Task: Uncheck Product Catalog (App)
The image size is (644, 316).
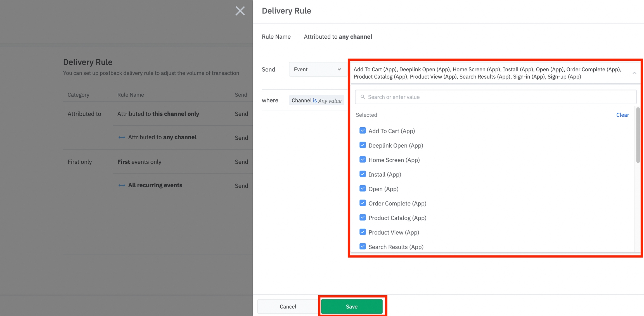Action: [363, 217]
